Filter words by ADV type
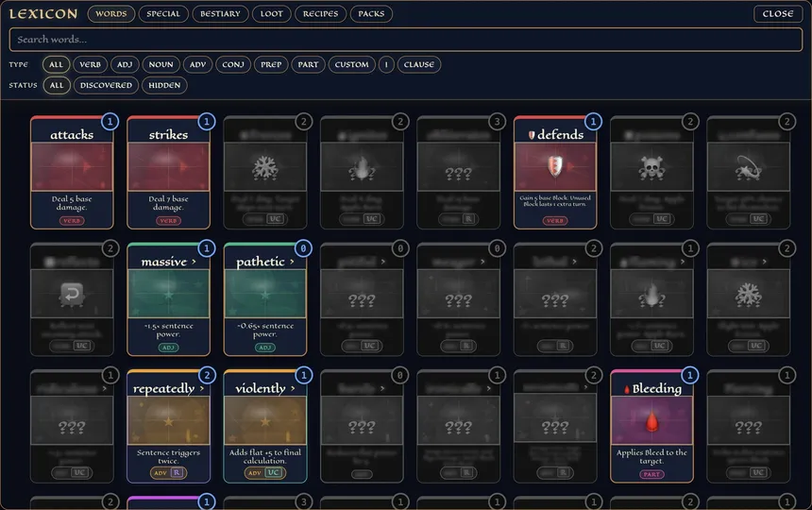Image resolution: width=812 pixels, height=510 pixels. (197, 65)
